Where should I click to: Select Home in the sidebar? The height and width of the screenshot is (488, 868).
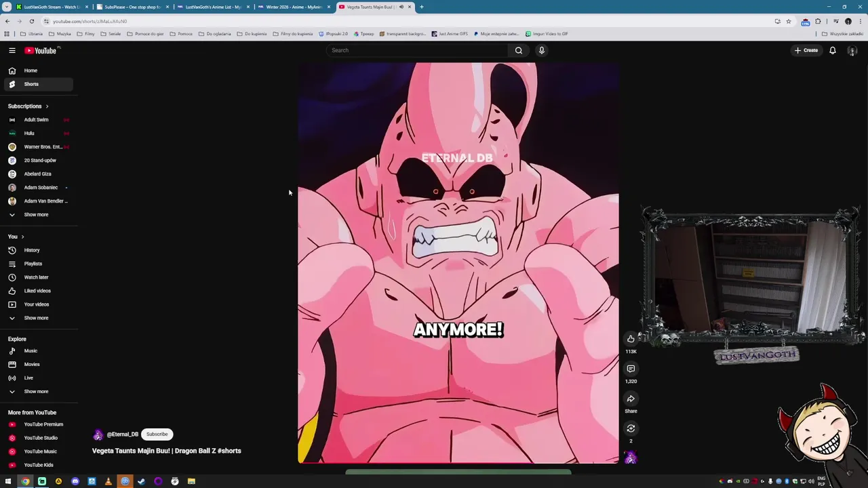[x=38, y=70]
